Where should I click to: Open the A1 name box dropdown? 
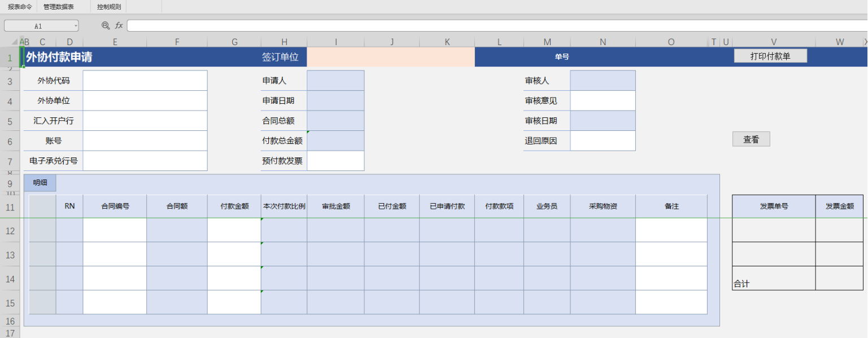click(76, 26)
